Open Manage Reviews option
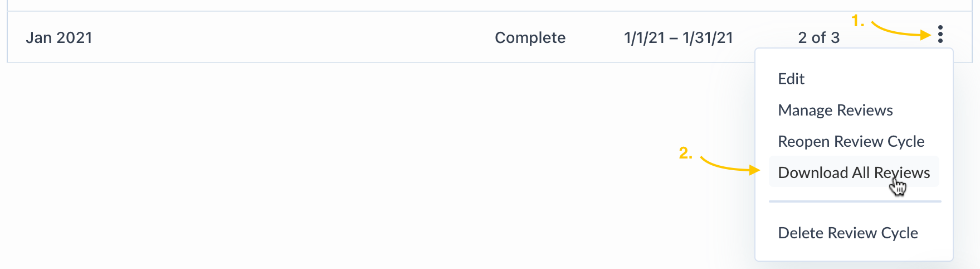This screenshot has width=980, height=269. [835, 111]
